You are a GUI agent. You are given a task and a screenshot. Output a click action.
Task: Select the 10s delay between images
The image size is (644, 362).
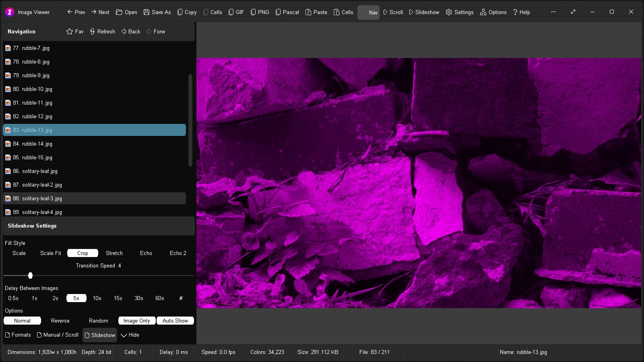tap(97, 298)
